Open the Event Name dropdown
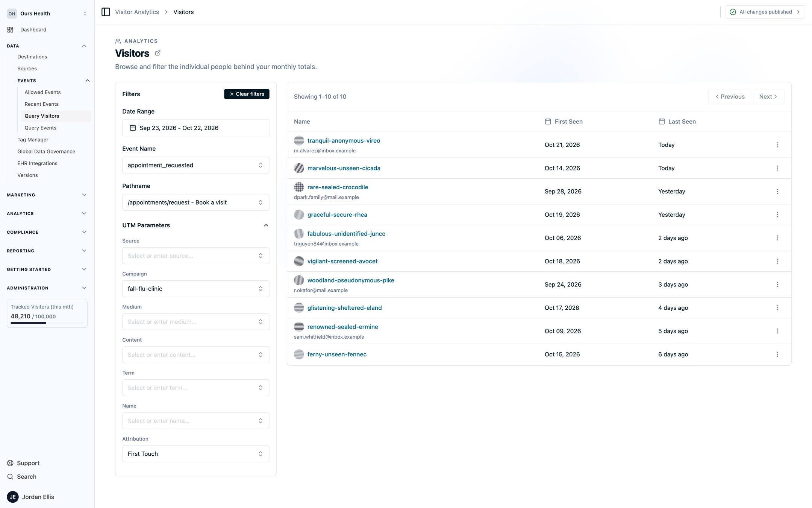This screenshot has width=812, height=508. 195,165
